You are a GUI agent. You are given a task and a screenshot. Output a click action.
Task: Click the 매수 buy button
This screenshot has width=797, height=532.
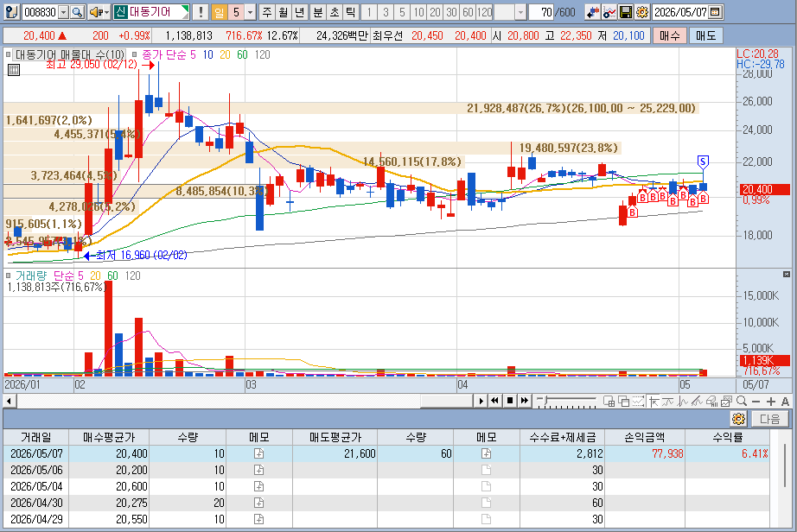tap(669, 35)
